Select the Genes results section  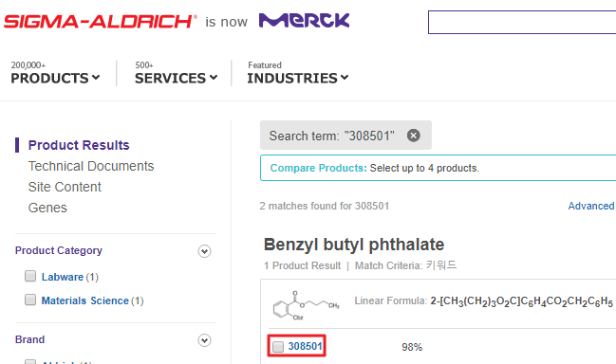point(47,208)
